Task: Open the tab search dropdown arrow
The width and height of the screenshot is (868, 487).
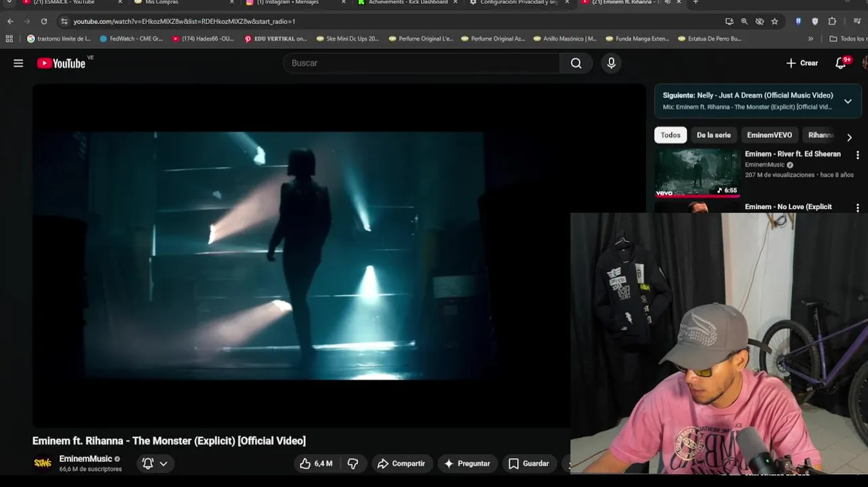Action: point(9,2)
